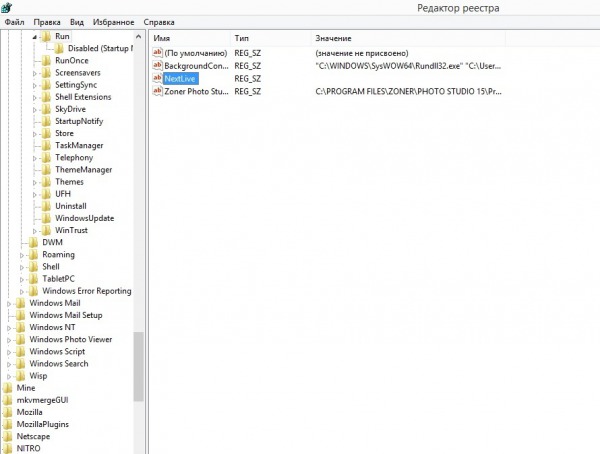Click the tree pane vertical scrollbar thumb
The image size is (600, 454).
click(x=139, y=366)
